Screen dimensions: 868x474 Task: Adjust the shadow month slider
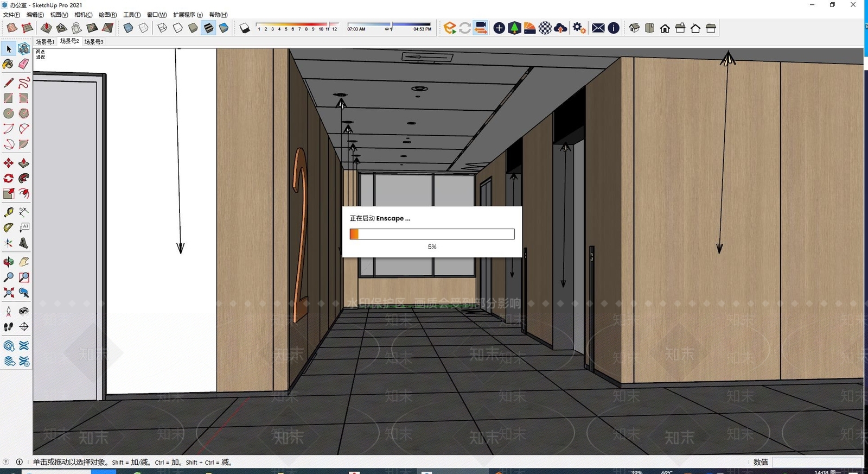pyautogui.click(x=297, y=24)
